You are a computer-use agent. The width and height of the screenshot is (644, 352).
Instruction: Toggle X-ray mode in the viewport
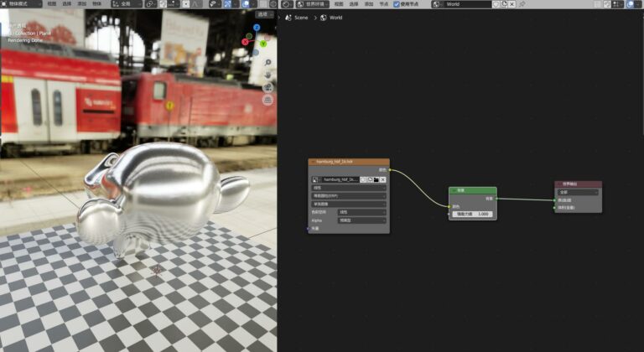[x=263, y=4]
